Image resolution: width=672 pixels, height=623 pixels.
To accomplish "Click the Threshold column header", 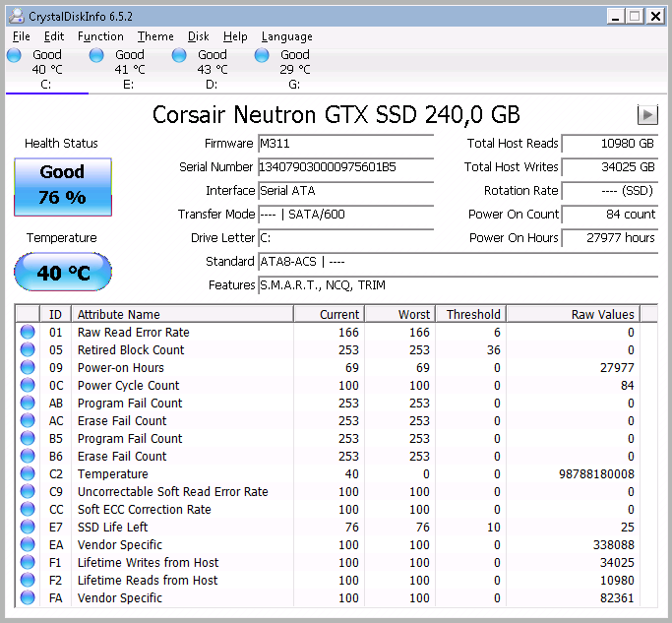I will pyautogui.click(x=471, y=314).
